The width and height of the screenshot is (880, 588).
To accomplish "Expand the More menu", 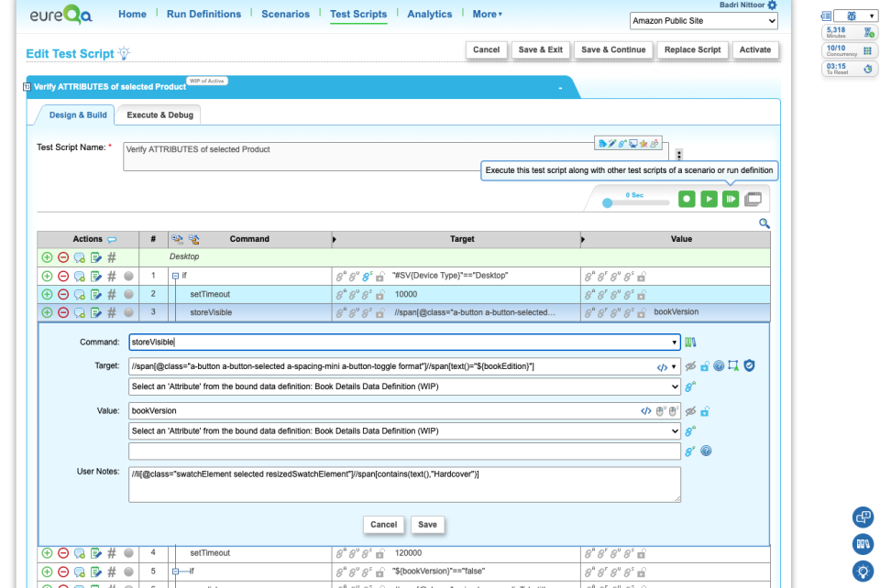I will click(487, 14).
